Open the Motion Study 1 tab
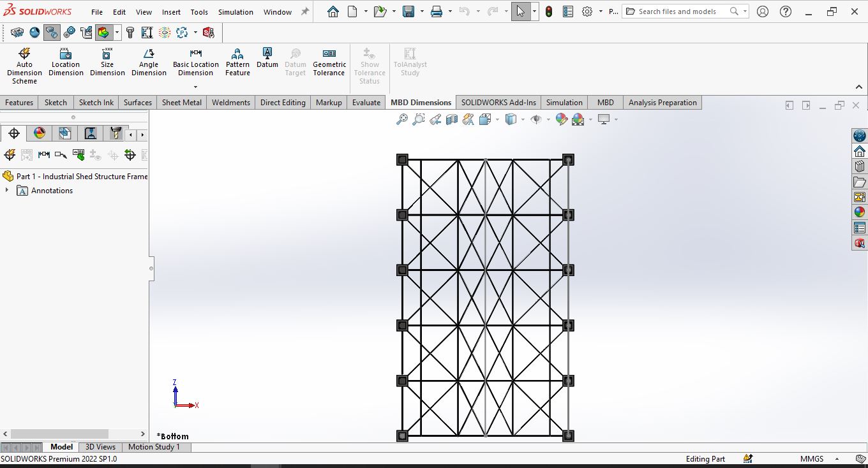 coord(154,447)
